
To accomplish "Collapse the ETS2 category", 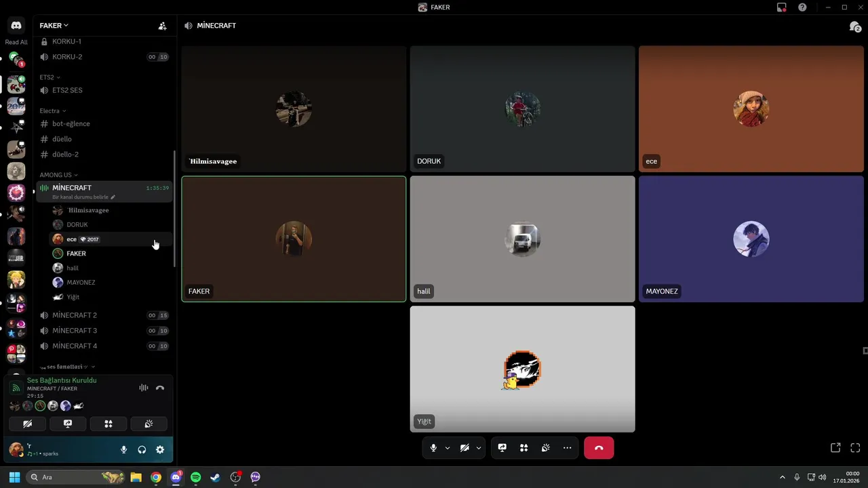I will click(x=50, y=77).
